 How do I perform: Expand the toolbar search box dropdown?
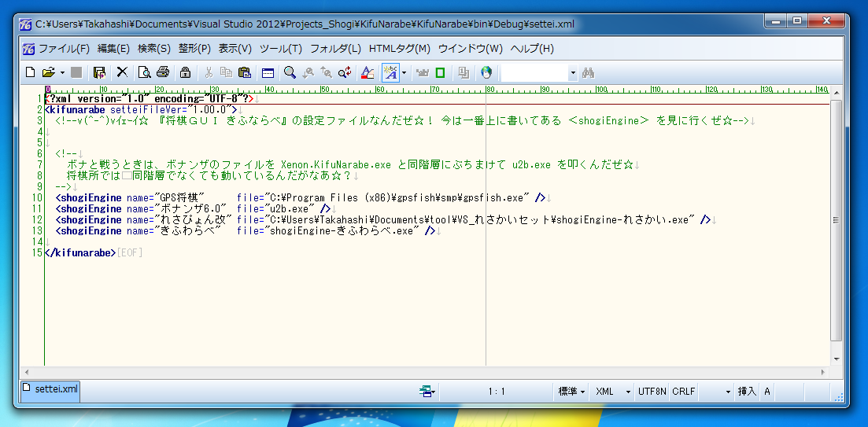pos(573,72)
